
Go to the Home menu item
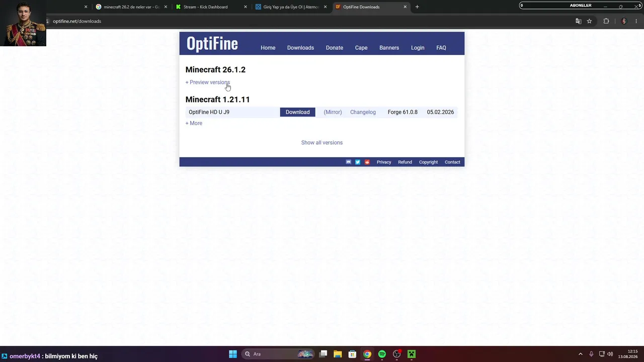tap(268, 48)
